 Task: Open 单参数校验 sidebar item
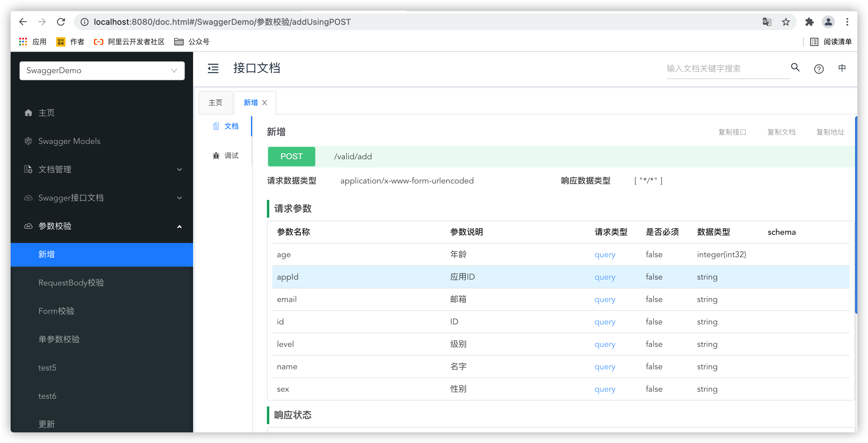pos(102,339)
